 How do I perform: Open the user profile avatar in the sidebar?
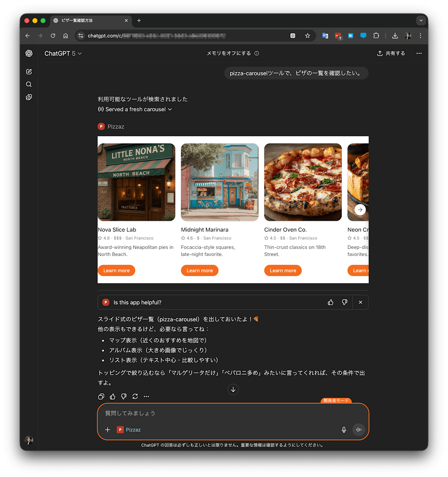coord(29,440)
